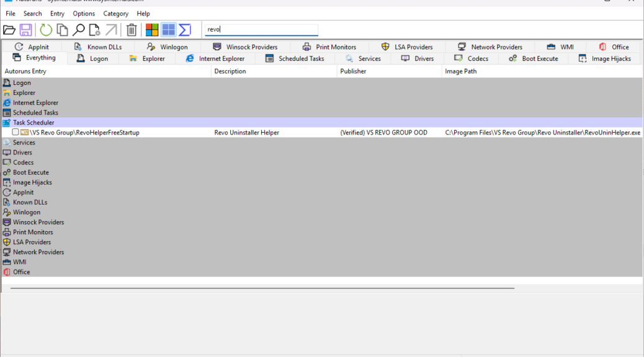The width and height of the screenshot is (644, 357).
Task: Select the Drivers category row in the list
Action: coord(322,152)
